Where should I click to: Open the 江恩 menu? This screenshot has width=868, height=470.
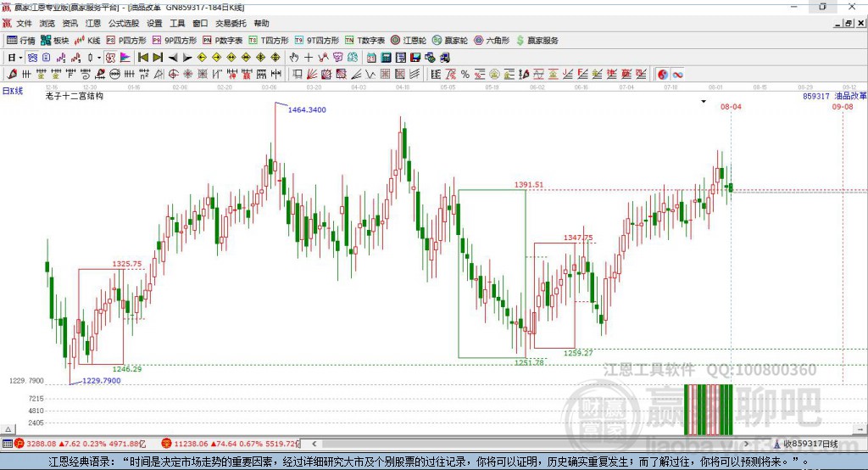(93, 23)
